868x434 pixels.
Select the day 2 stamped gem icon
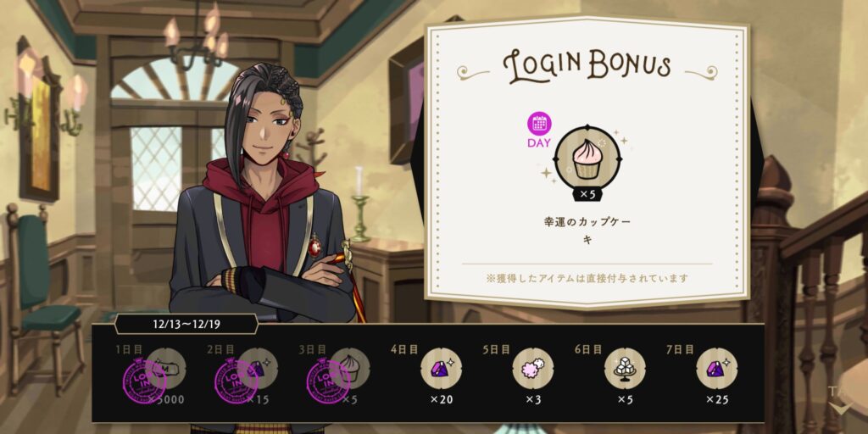(258, 368)
